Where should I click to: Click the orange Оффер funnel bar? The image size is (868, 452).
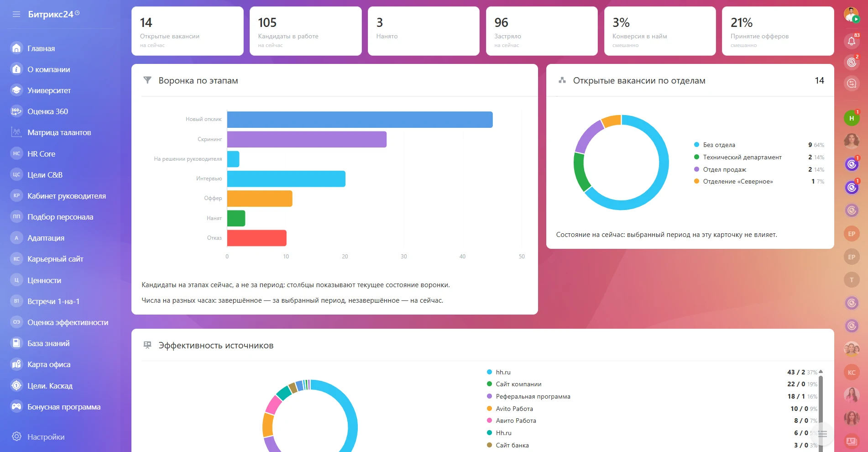tap(260, 199)
